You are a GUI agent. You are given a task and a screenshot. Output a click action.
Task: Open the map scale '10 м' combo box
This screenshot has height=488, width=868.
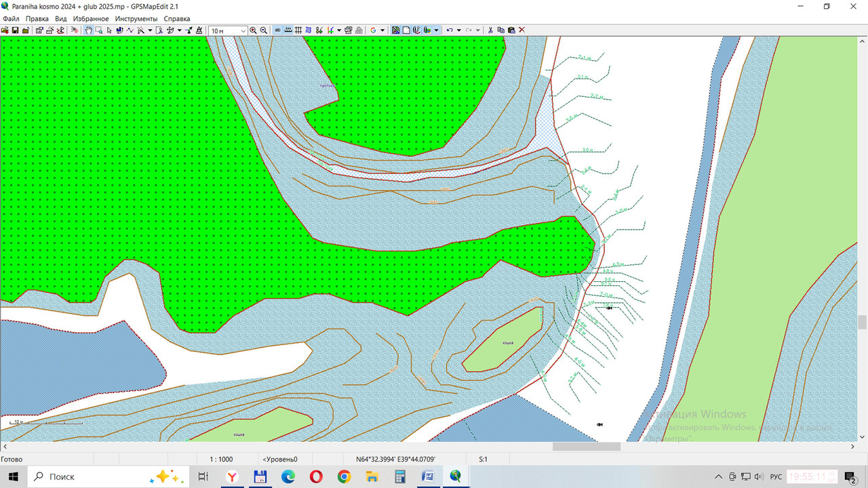tap(228, 30)
